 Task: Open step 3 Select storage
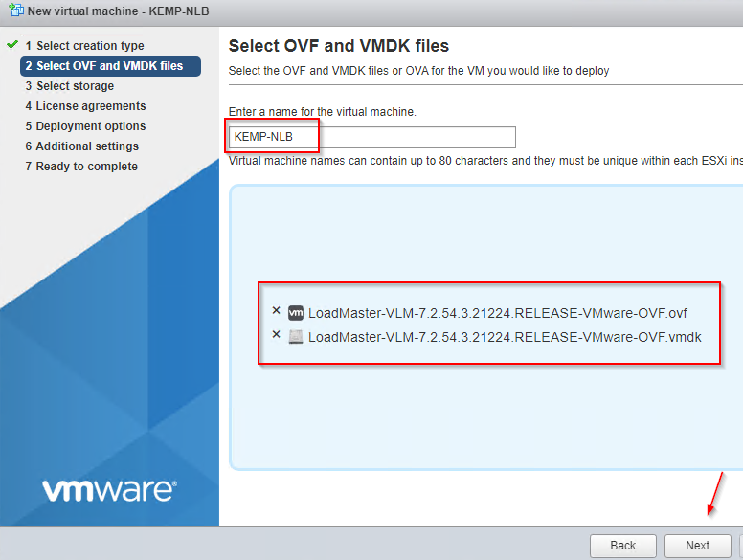70,86
